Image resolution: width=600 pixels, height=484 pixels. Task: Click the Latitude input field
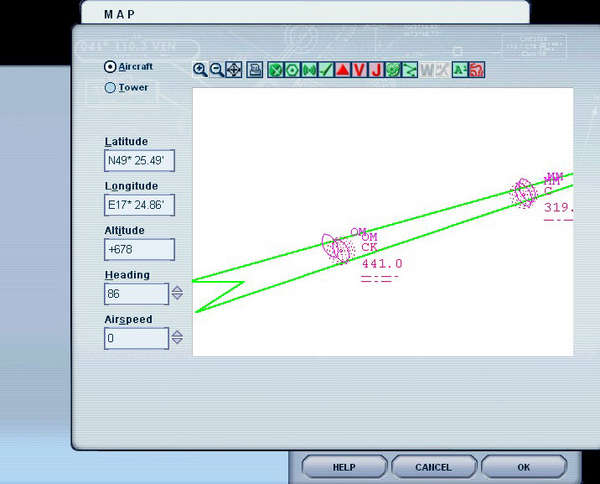click(x=139, y=161)
